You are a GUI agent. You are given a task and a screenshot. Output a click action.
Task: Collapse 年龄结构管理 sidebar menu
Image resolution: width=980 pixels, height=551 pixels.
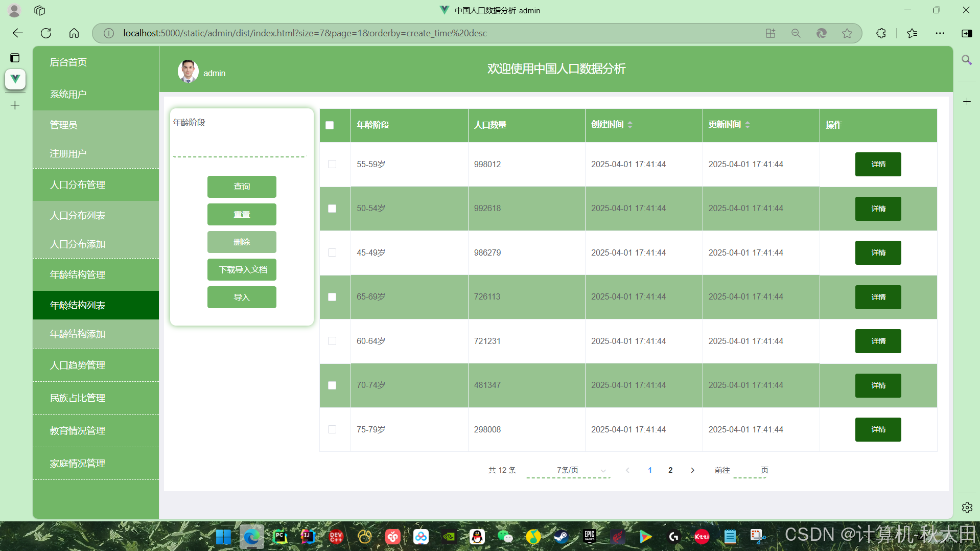coord(96,274)
